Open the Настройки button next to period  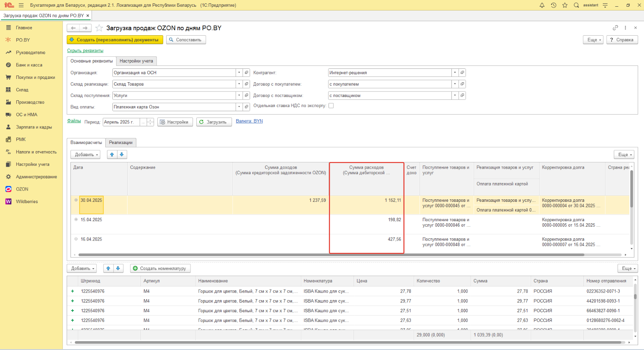tap(175, 122)
